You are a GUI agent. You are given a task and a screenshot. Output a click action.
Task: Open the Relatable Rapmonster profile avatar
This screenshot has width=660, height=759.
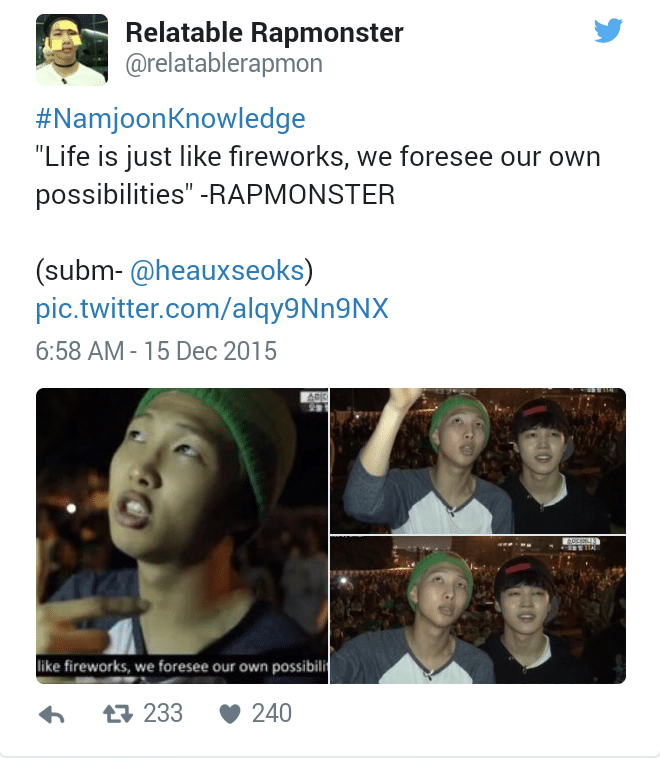click(72, 50)
